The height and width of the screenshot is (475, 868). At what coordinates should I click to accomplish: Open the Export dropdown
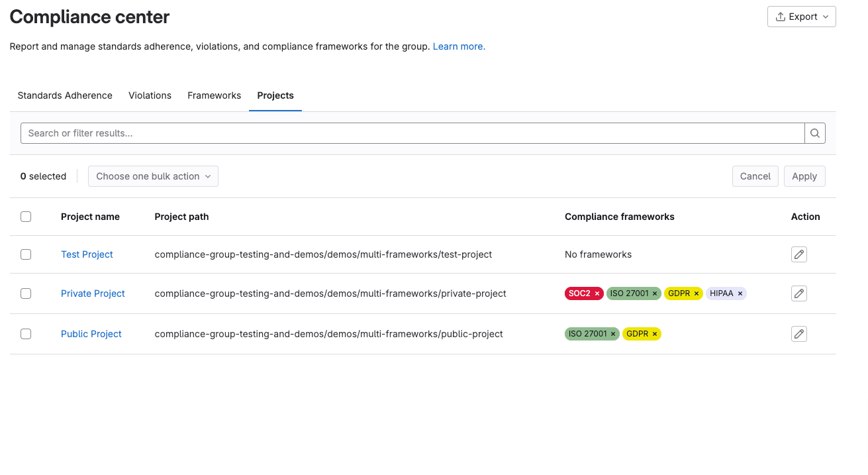point(801,16)
